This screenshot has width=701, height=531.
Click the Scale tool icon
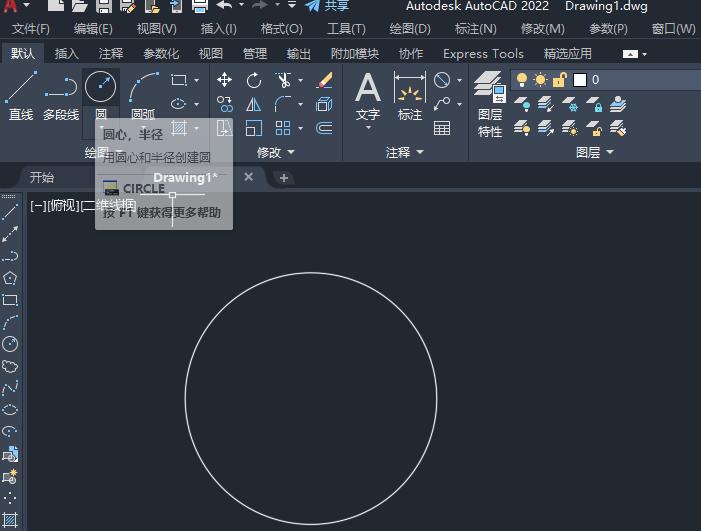pyautogui.click(x=254, y=128)
